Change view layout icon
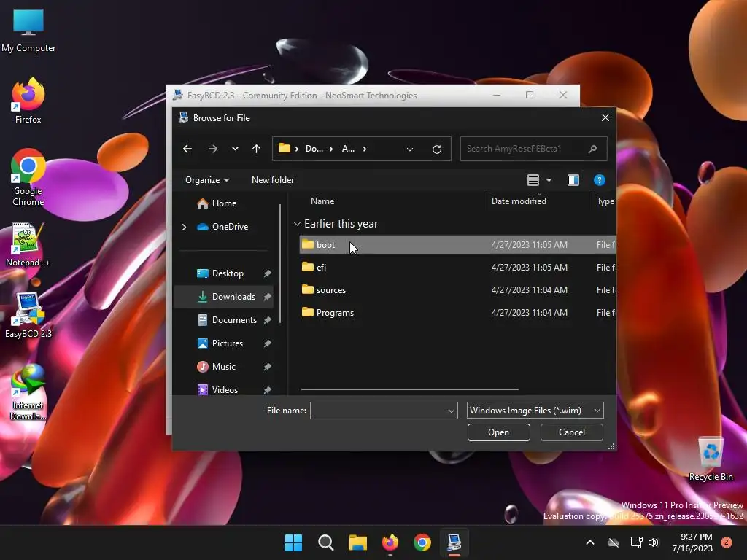 click(533, 180)
